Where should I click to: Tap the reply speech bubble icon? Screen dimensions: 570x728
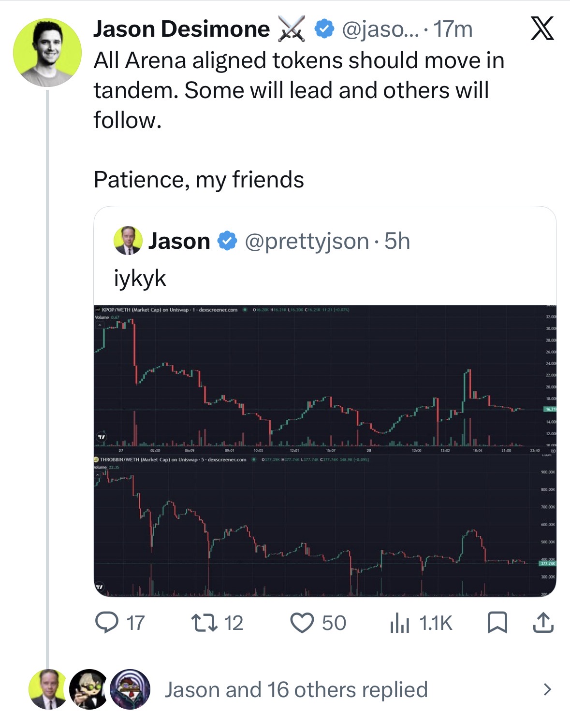pos(106,622)
